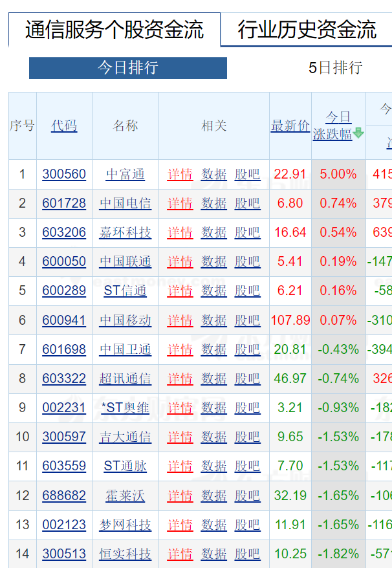Screen dimensions: 392x568
Task: Open 数据 for 超讯通信 row
Action: click(213, 378)
